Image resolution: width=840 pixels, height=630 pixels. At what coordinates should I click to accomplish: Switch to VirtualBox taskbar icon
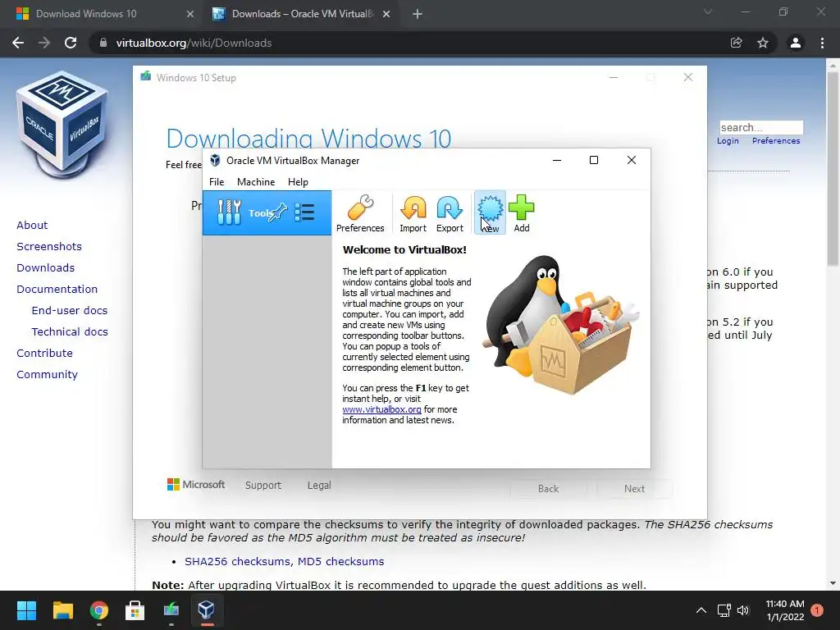coord(207,610)
